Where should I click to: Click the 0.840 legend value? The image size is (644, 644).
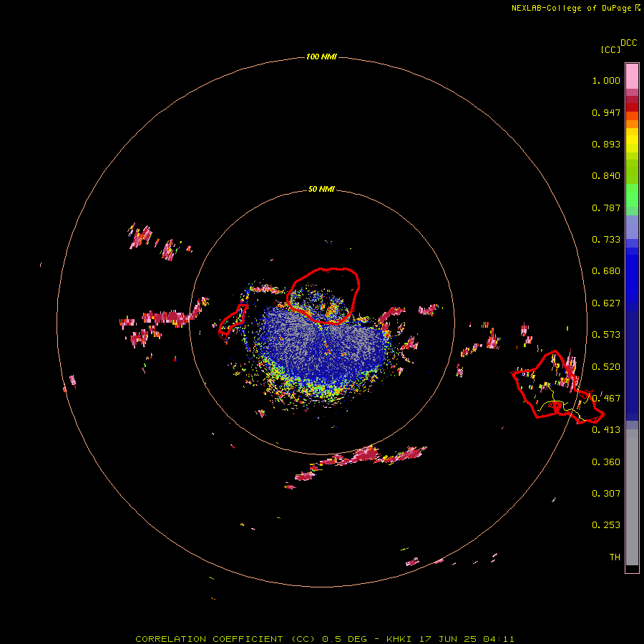pyautogui.click(x=606, y=176)
